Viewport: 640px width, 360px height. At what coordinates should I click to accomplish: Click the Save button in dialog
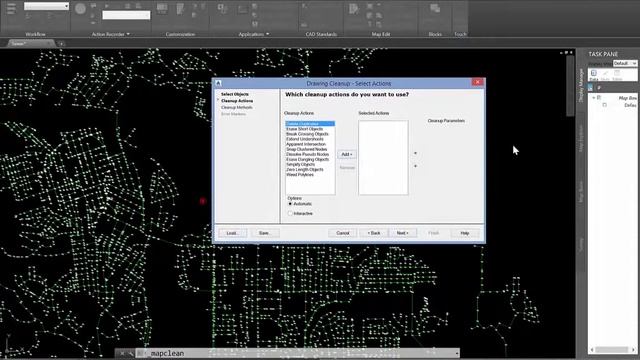click(x=264, y=233)
